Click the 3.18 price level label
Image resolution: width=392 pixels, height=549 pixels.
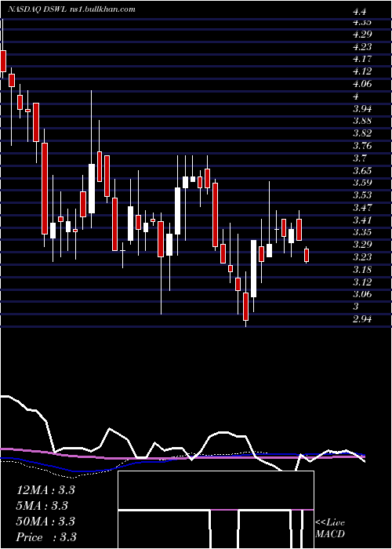pos(362,270)
